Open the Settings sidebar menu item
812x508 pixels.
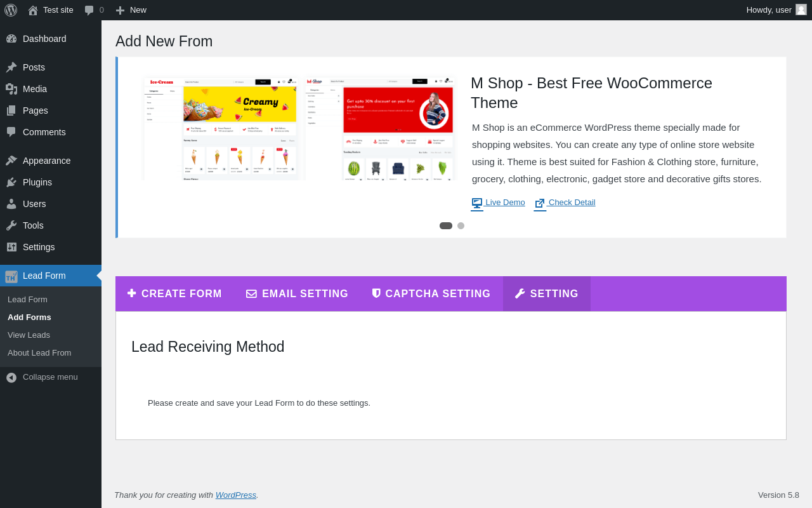[51, 247]
